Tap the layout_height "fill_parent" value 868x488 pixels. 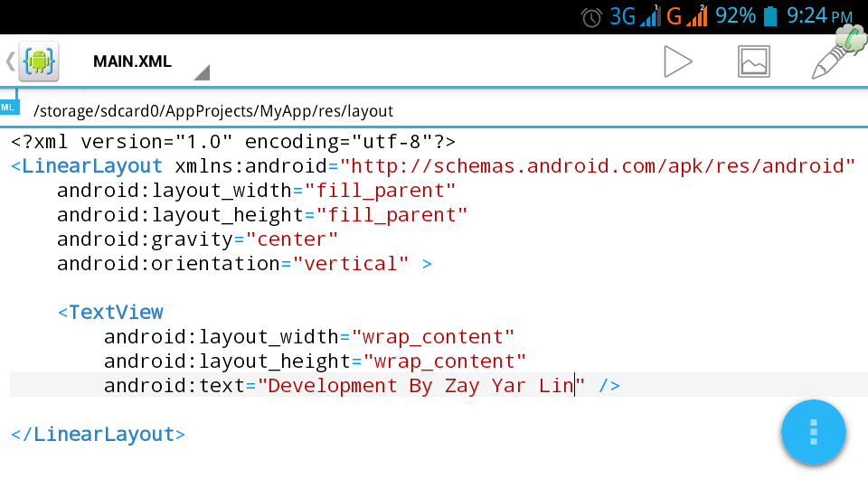(x=392, y=215)
